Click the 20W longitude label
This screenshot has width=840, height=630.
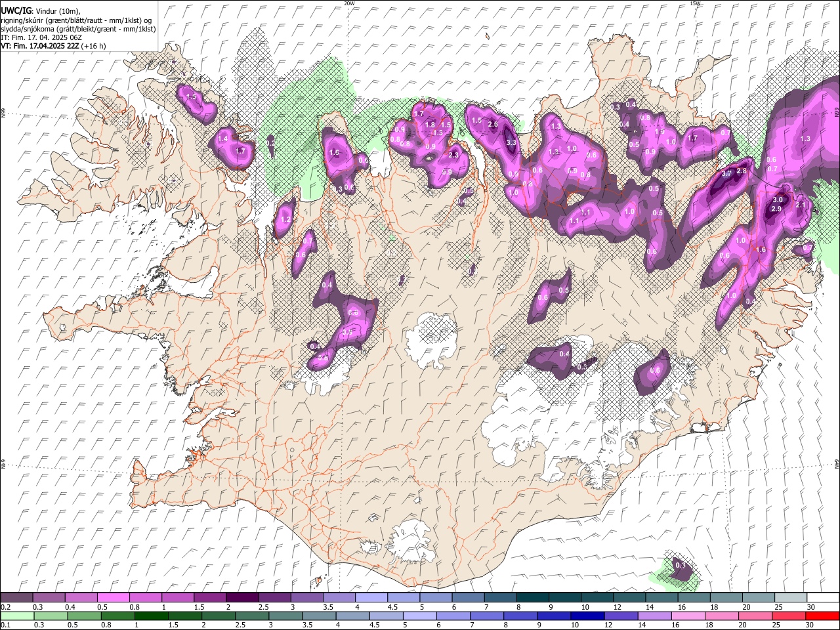(349, 3)
